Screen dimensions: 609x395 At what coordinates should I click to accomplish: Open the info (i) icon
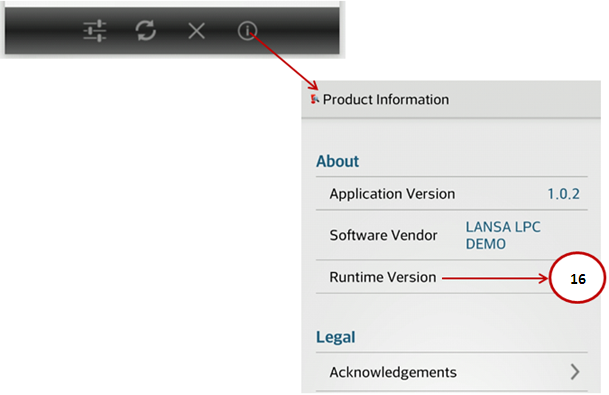(x=247, y=30)
